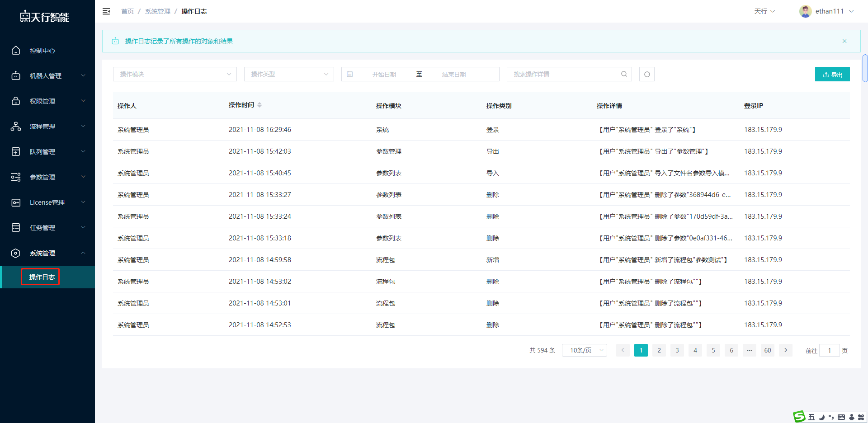Viewport: 868px width, 423px height.
Task: Click timestamp 2021-11-08 14:52:53
Action: click(x=260, y=325)
